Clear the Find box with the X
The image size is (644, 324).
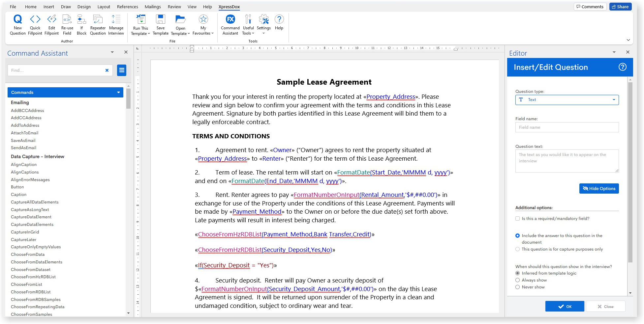coord(107,70)
